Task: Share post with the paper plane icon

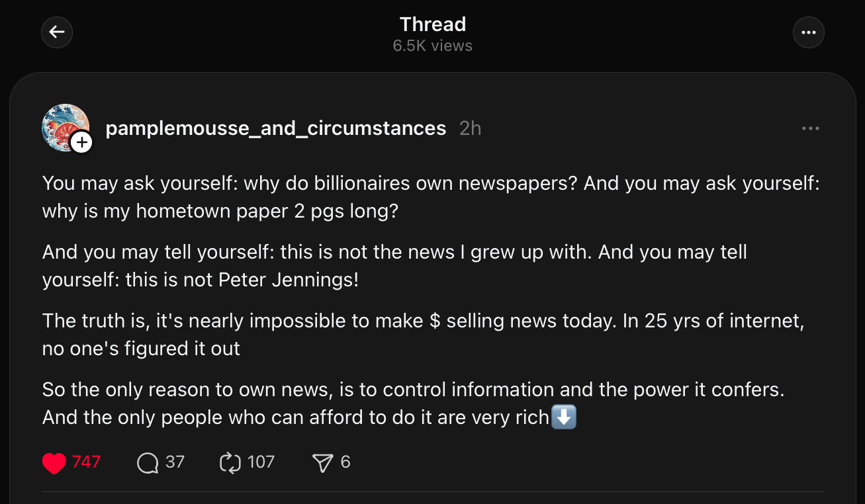Action: 322,462
